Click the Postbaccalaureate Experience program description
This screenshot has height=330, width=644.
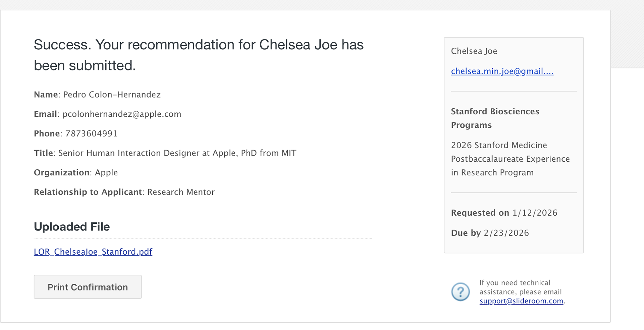[510, 159]
